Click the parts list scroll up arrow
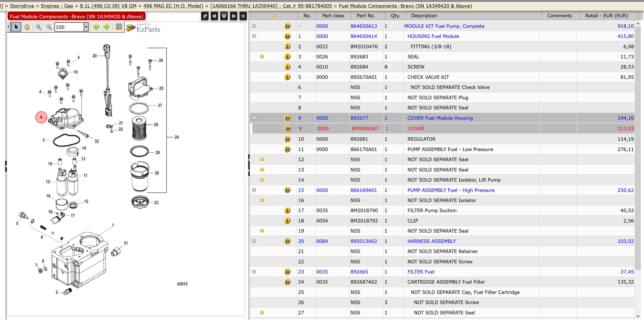 point(638,24)
